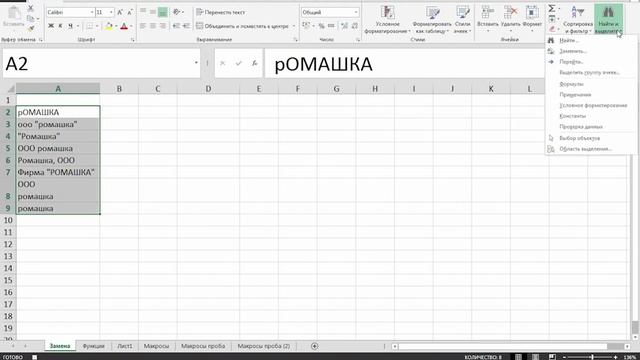
Task: Click the Cut scissors icon
Action: pos(31,8)
